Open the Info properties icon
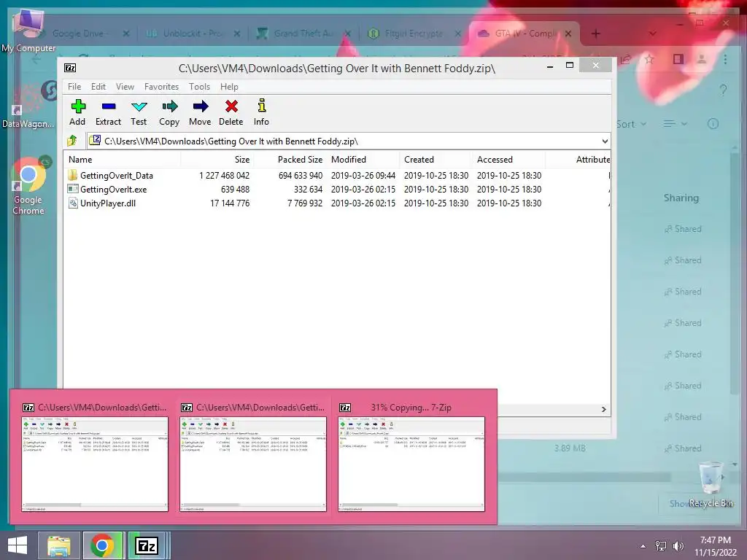This screenshot has width=747, height=560. (262, 106)
